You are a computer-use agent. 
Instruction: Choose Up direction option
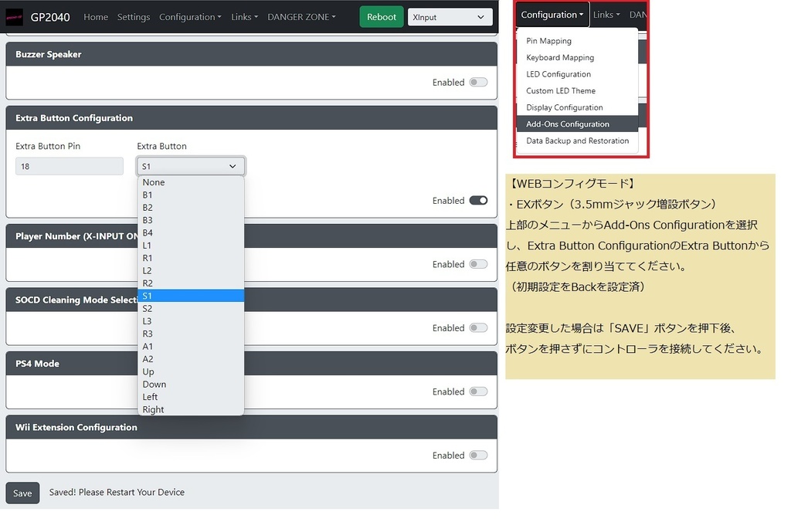point(191,371)
